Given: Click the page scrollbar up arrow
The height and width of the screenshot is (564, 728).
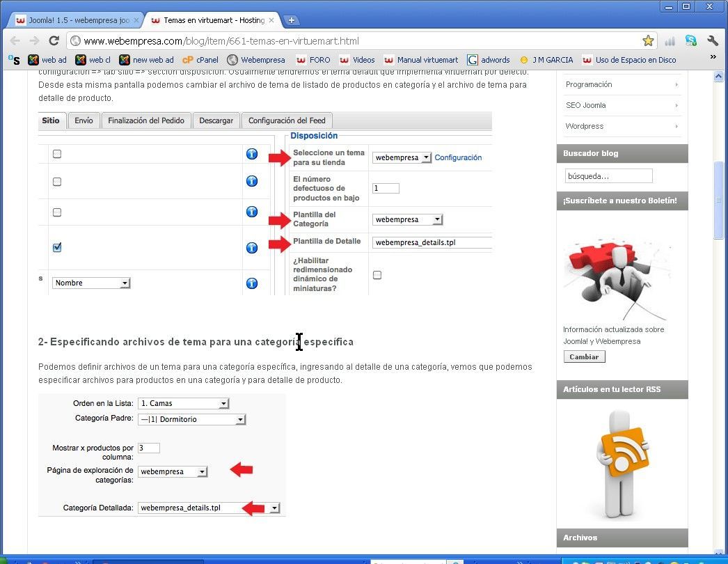Looking at the screenshot, I should 718,76.
